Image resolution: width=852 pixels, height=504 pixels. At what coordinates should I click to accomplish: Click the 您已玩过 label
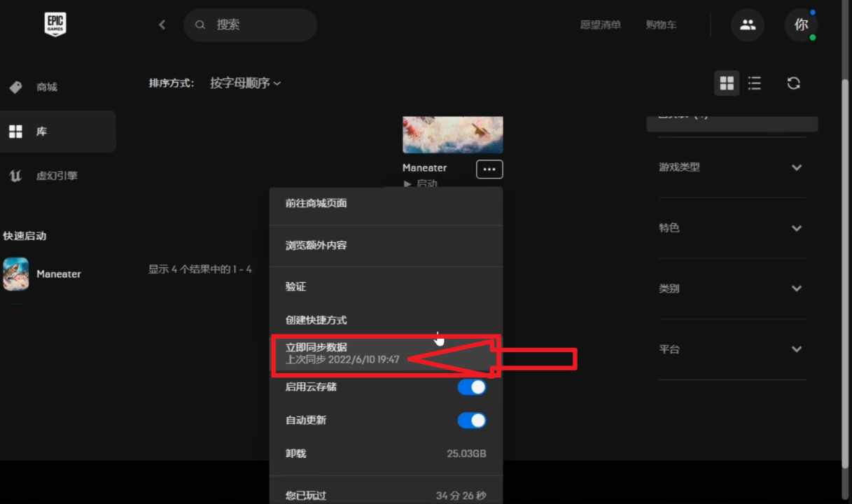[306, 496]
